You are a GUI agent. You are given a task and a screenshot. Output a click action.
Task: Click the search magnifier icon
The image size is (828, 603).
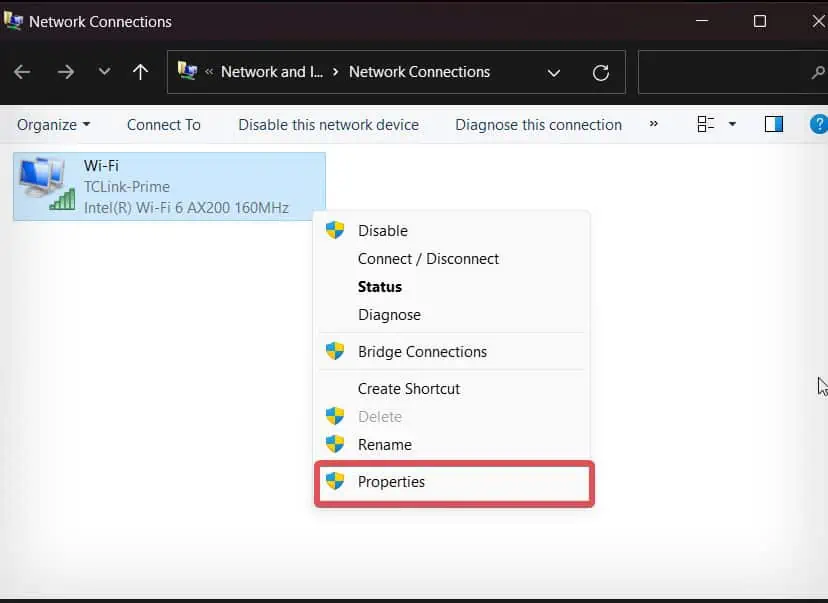click(818, 72)
